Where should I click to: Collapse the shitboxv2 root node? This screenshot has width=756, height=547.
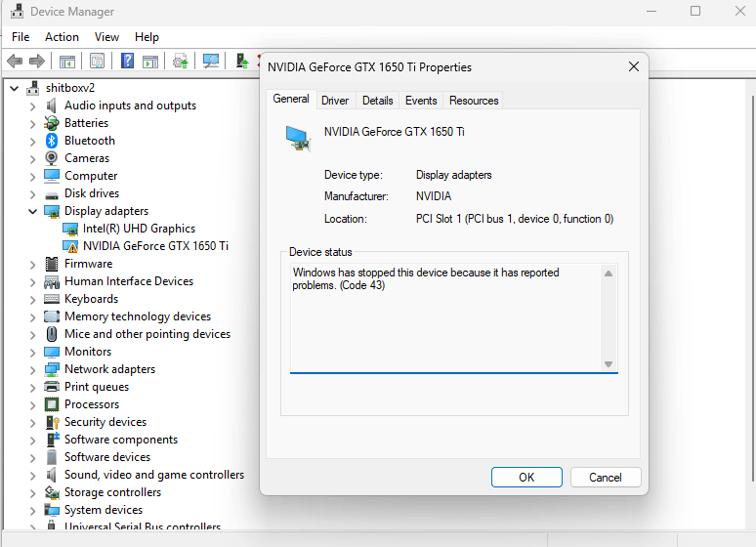coord(15,88)
